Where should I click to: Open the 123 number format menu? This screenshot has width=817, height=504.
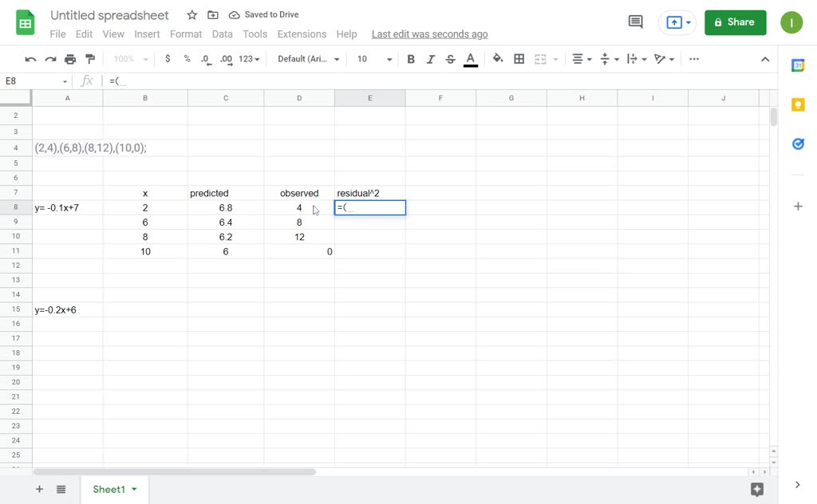[250, 59]
